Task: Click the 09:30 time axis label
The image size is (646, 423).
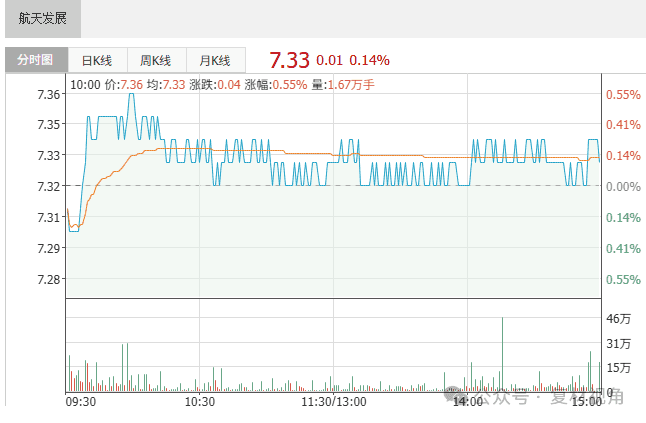Action: [81, 401]
